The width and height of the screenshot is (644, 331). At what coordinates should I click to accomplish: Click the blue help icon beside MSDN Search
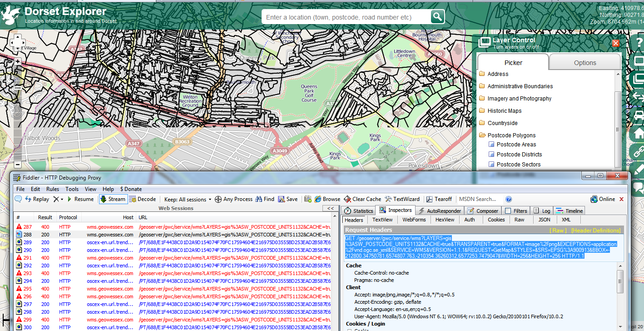pyautogui.click(x=509, y=199)
